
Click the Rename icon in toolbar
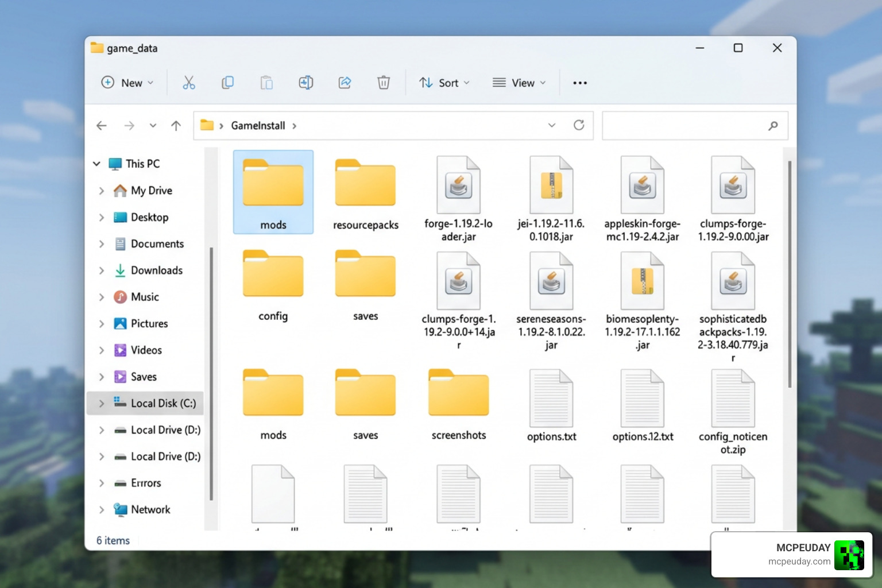pyautogui.click(x=305, y=83)
